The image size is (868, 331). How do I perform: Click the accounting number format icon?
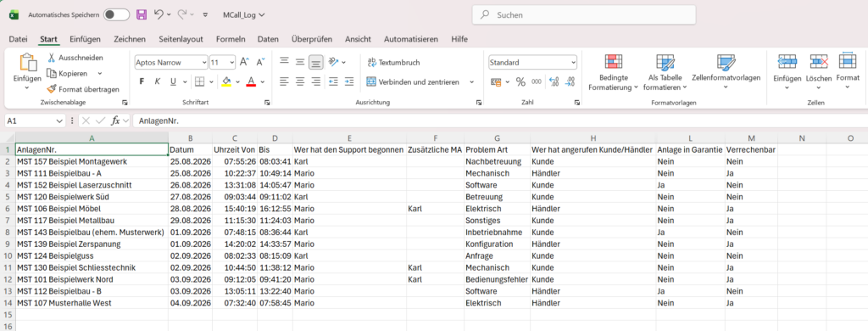click(496, 81)
